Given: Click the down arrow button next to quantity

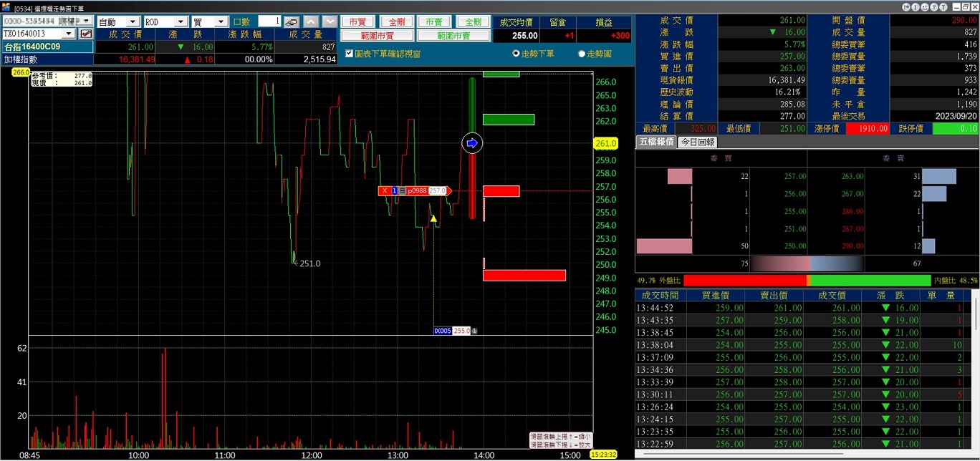Looking at the screenshot, I should [x=330, y=21].
